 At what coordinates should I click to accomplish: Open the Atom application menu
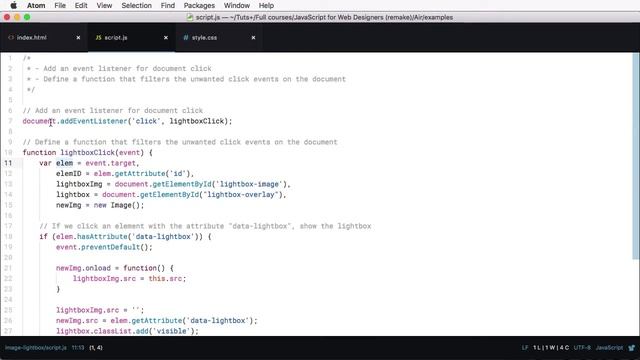pyautogui.click(x=36, y=5)
